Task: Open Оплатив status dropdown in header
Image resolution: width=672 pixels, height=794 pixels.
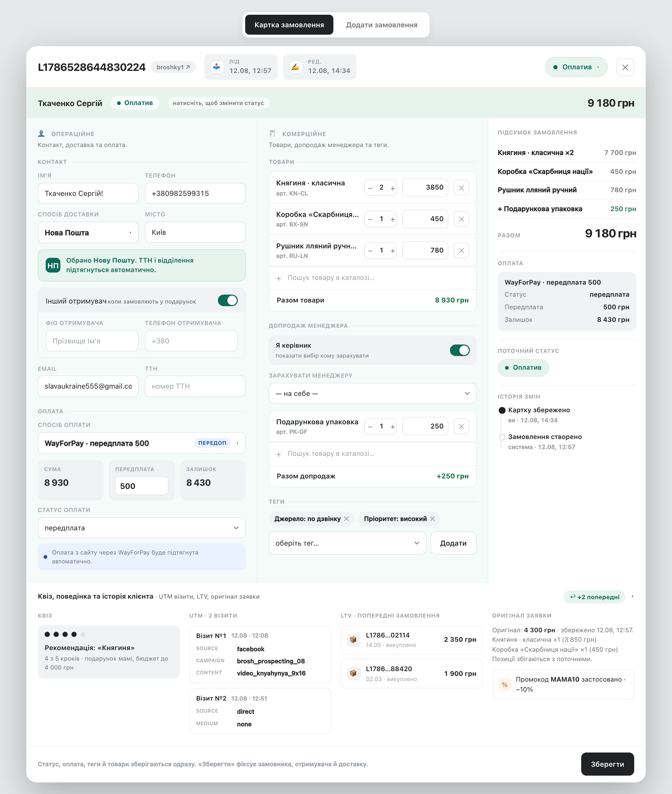Action: point(576,67)
